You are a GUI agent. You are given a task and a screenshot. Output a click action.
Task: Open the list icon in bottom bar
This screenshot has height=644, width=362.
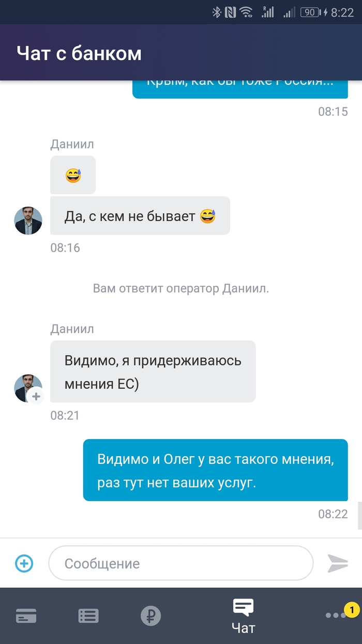[x=88, y=616]
